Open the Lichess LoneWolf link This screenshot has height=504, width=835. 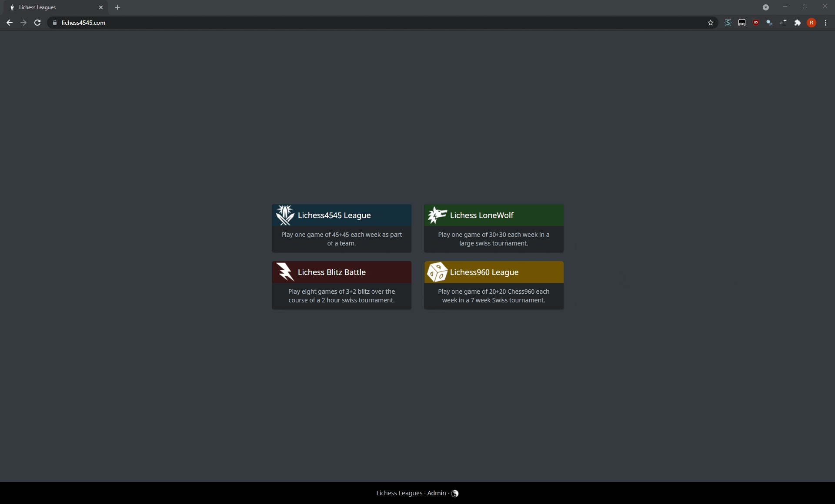click(x=482, y=216)
